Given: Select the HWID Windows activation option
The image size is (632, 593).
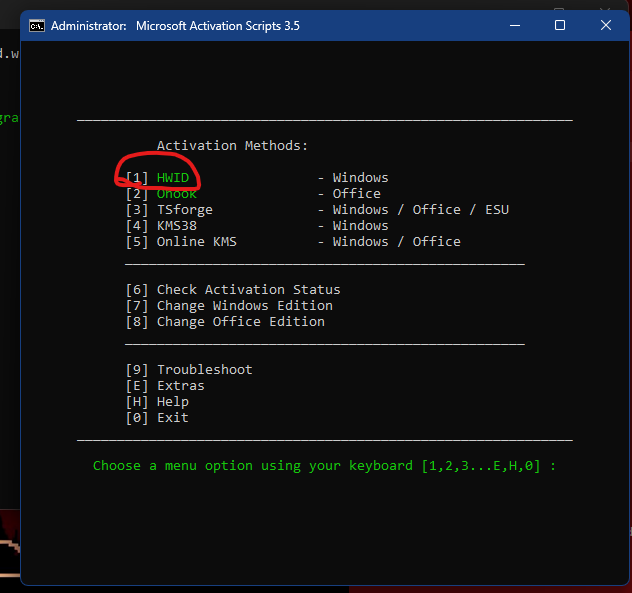Looking at the screenshot, I should (157, 178).
